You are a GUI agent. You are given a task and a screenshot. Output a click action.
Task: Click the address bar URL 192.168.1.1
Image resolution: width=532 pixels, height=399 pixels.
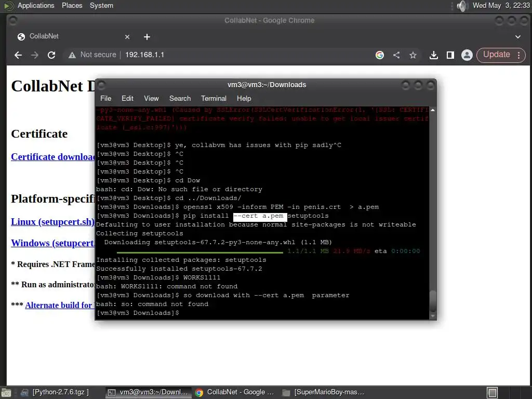coord(144,55)
